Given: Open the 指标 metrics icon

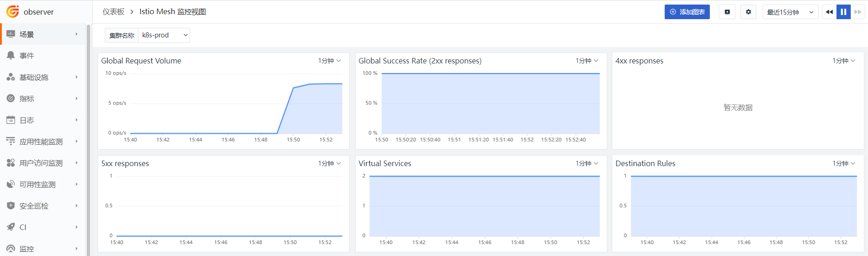Looking at the screenshot, I should point(11,98).
